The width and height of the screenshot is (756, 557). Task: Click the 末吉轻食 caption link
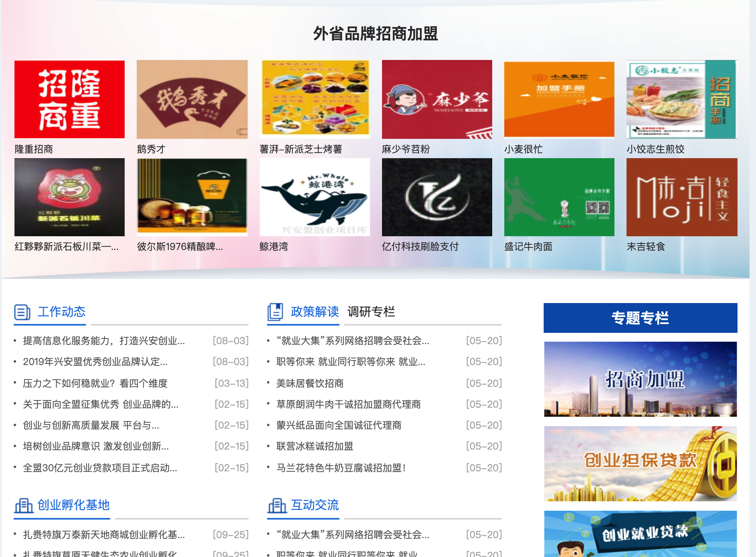[646, 247]
